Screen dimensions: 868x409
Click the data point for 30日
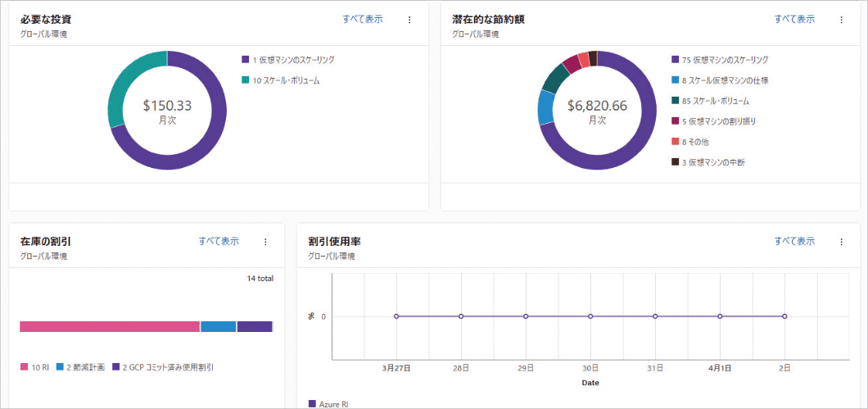coord(590,316)
